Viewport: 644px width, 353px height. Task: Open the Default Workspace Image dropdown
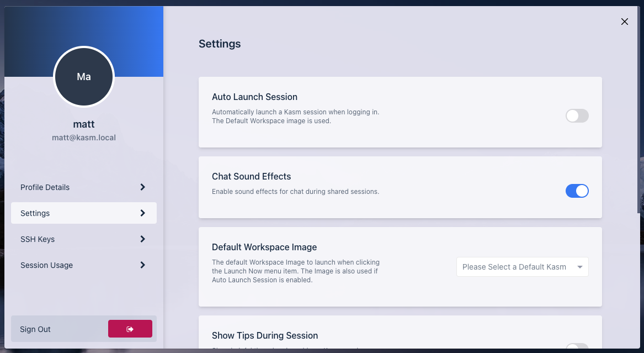521,267
